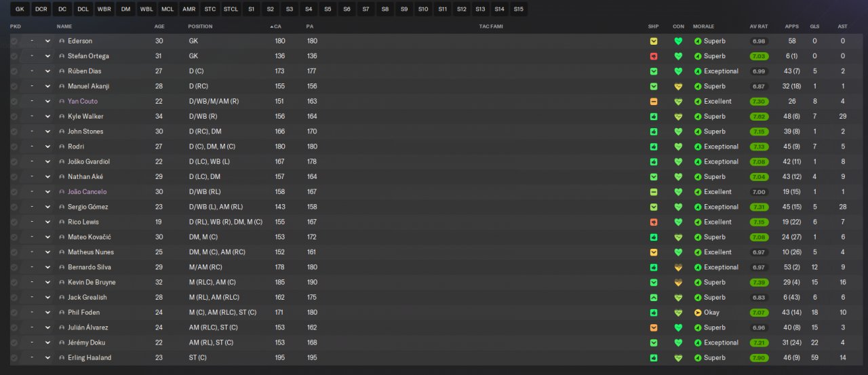
Task: Click Rúben Dias's condition heart icon
Action: pyautogui.click(x=678, y=71)
